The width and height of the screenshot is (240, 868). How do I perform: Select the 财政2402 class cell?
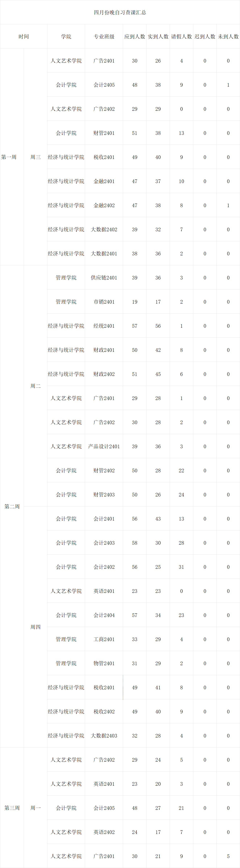[104, 374]
